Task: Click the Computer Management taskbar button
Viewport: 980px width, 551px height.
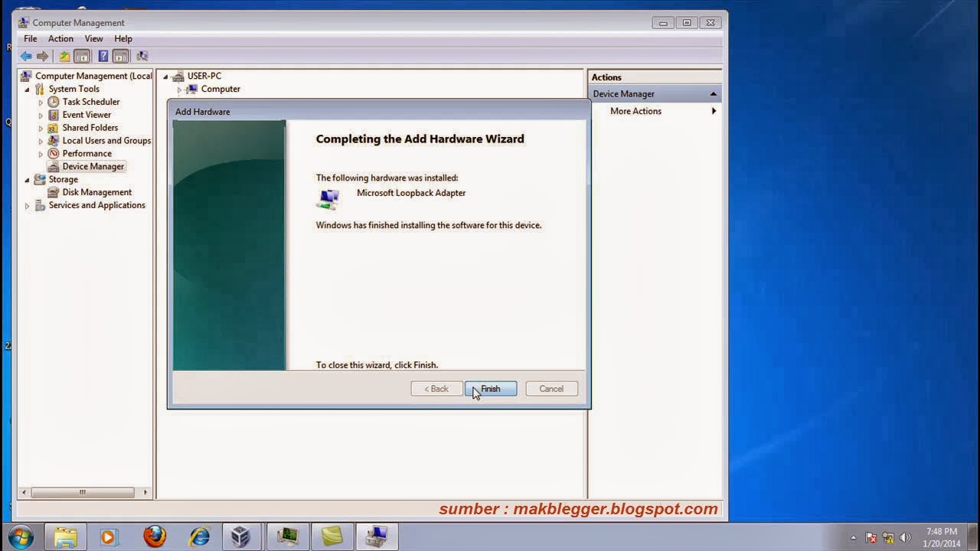Action: (376, 537)
